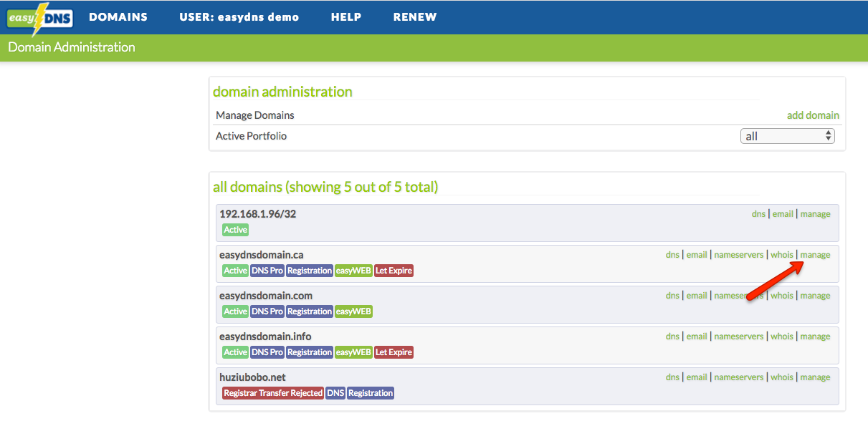Click DNS Pro badge on easydnsdomain.ca
The height and width of the screenshot is (426, 868).
pos(267,271)
